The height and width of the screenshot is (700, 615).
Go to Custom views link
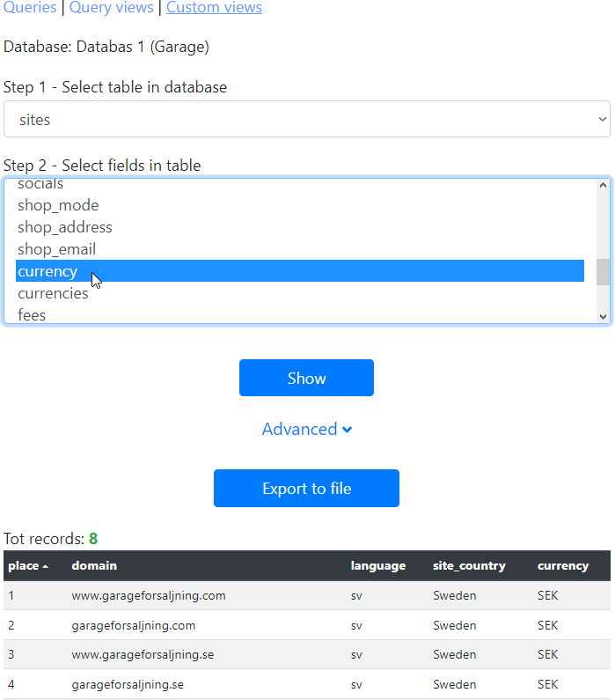pyautogui.click(x=214, y=8)
